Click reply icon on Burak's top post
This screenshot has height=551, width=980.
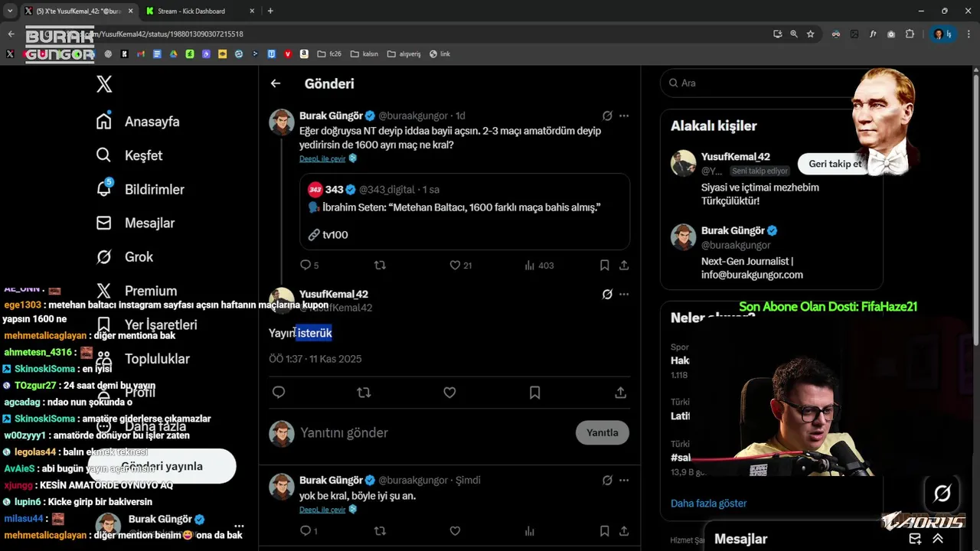coord(305,266)
